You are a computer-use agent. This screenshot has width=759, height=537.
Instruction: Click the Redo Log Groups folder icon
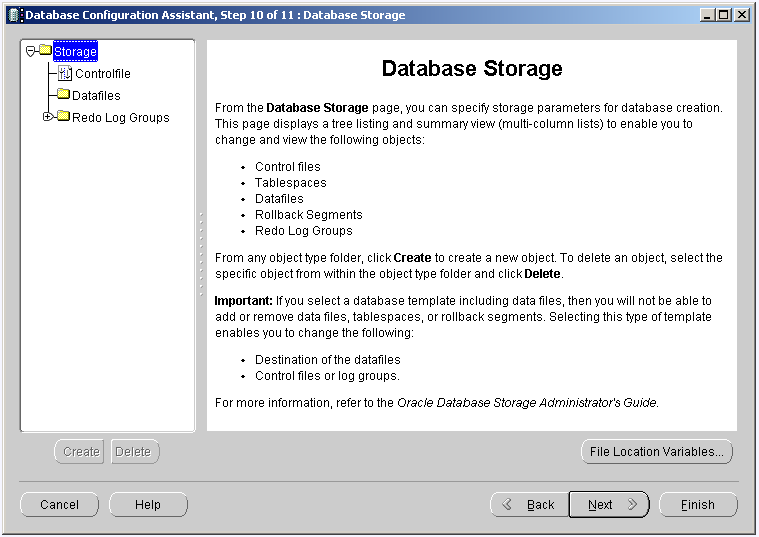[x=63, y=117]
